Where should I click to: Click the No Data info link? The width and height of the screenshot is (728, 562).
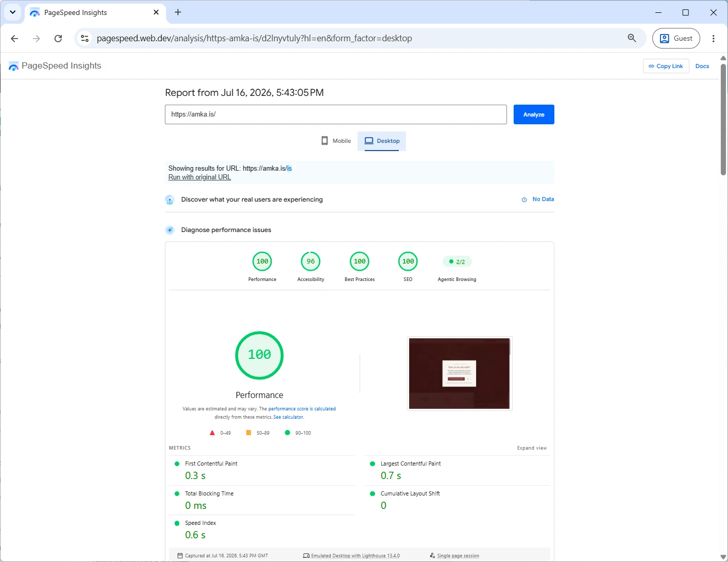pyautogui.click(x=538, y=199)
